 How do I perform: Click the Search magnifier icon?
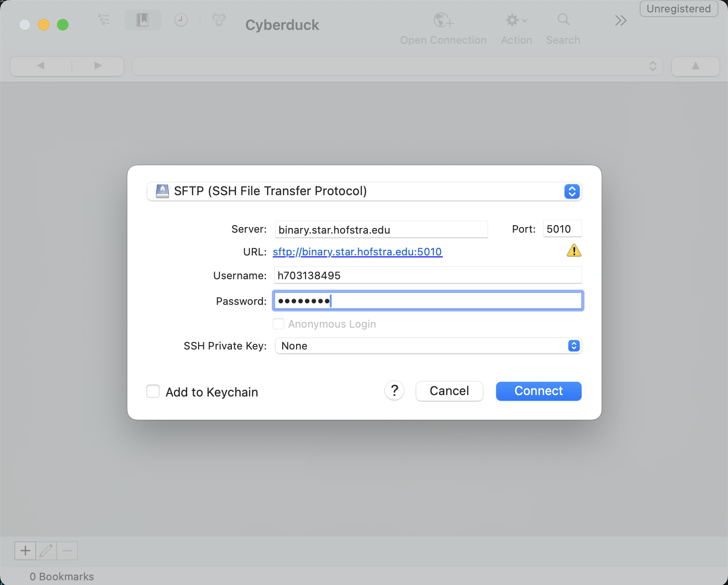pyautogui.click(x=564, y=19)
